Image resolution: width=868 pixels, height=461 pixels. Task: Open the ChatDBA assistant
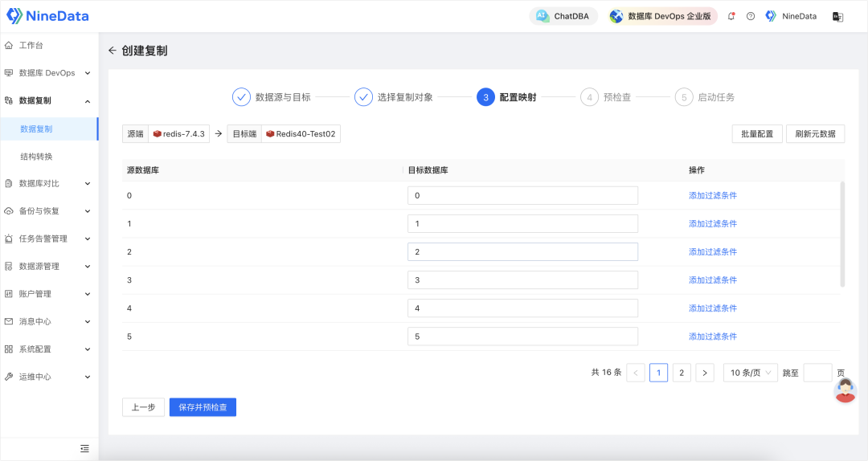(x=563, y=16)
